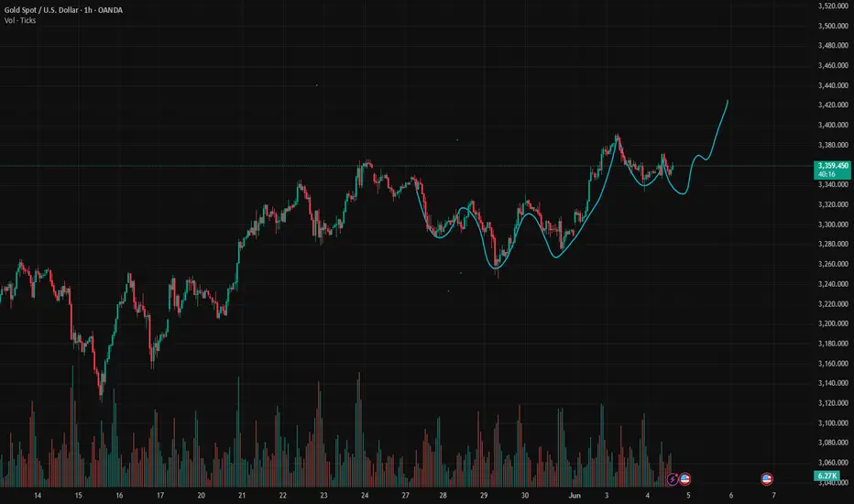Viewport: 854px width, 504px height.
Task: Click the date label 21 on time axis
Action: click(x=242, y=495)
